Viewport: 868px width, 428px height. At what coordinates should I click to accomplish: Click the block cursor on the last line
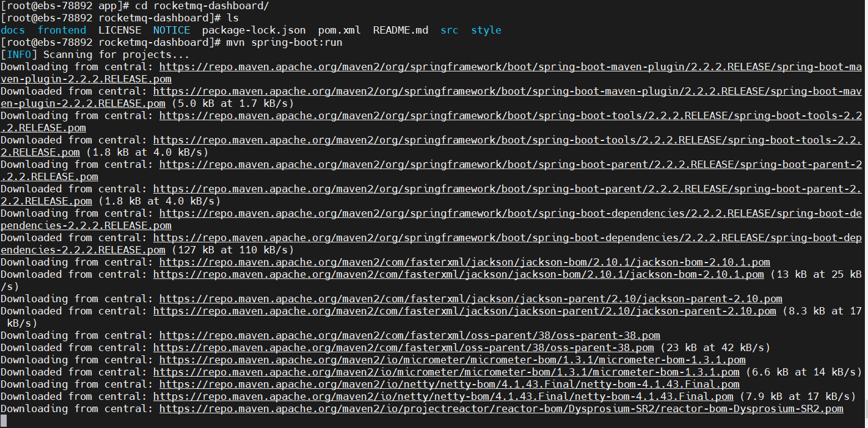[x=4, y=421]
